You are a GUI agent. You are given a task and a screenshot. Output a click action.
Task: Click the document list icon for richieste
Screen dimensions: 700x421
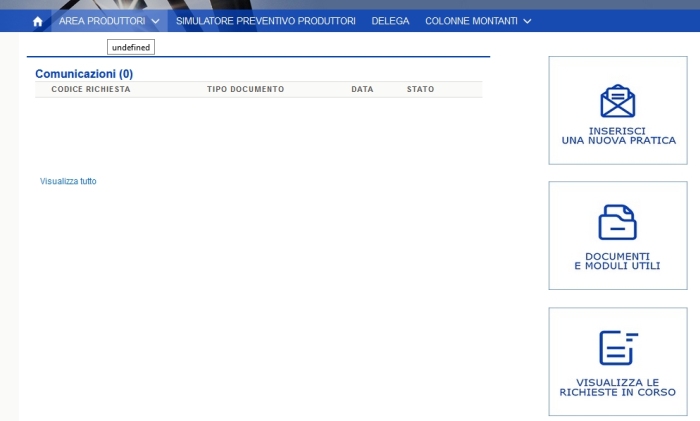(x=618, y=348)
